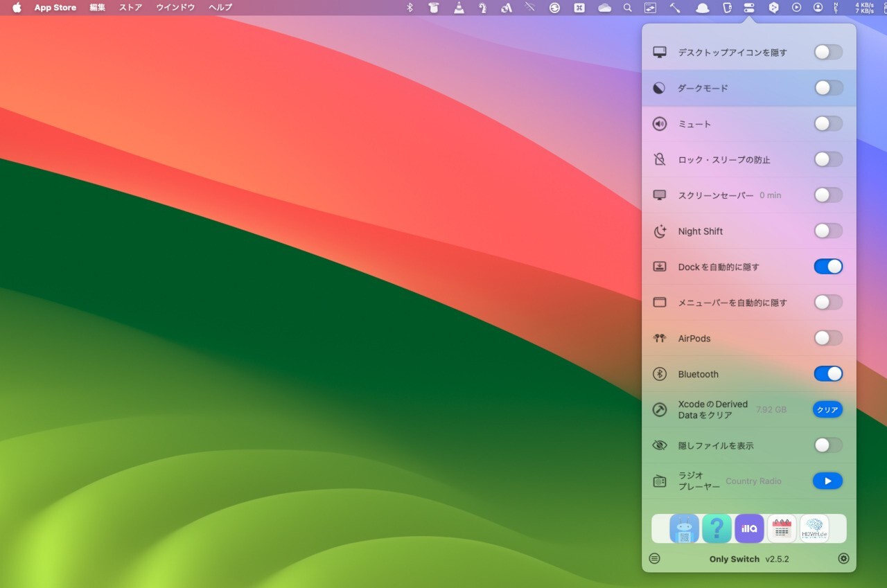
Task: Open the ウインドウ menu
Action: click(175, 8)
